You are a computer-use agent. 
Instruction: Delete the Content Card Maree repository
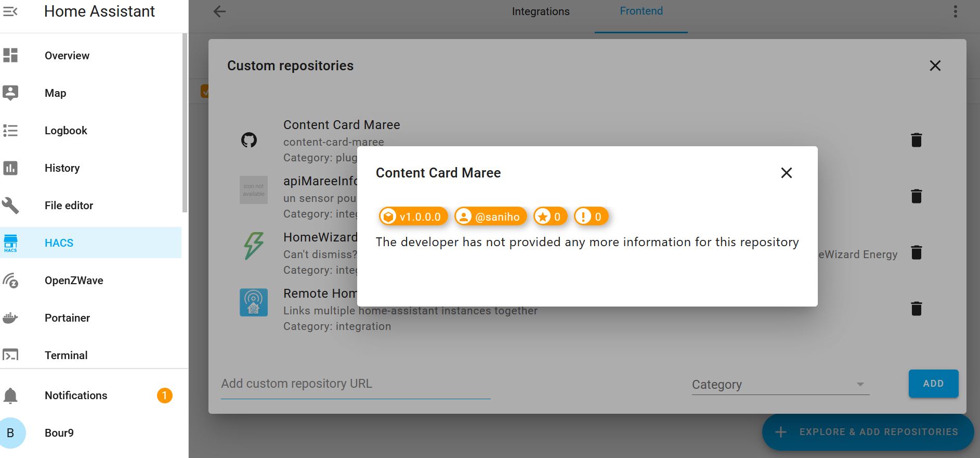(916, 140)
